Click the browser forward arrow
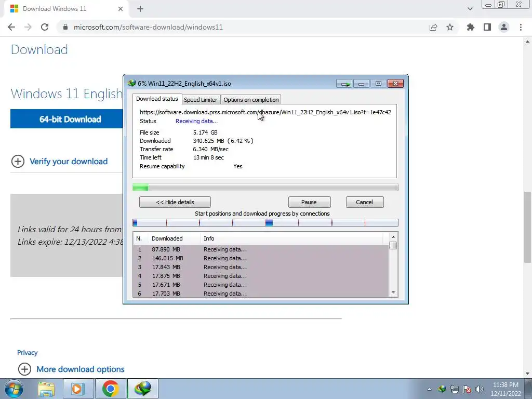Screen dimensions: 532x399 [28, 27]
